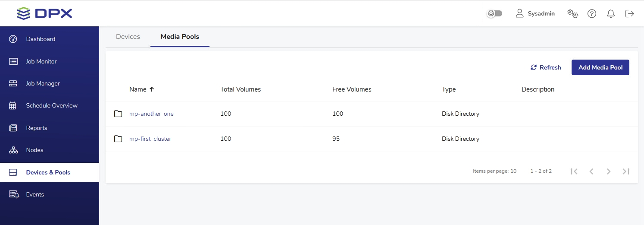Open the mp-first_cluster media pool link
Image resolution: width=644 pixels, height=225 pixels.
[x=150, y=139]
